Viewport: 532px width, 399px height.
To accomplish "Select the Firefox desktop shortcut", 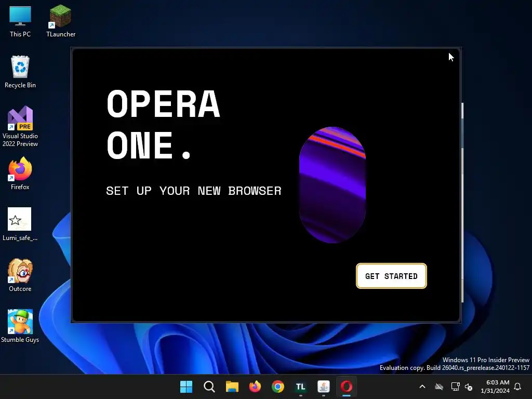I will pyautogui.click(x=20, y=174).
